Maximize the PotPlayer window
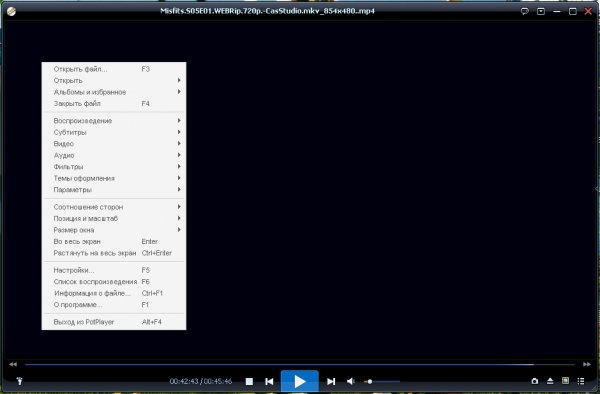The width and height of the screenshot is (600, 394). point(572,11)
